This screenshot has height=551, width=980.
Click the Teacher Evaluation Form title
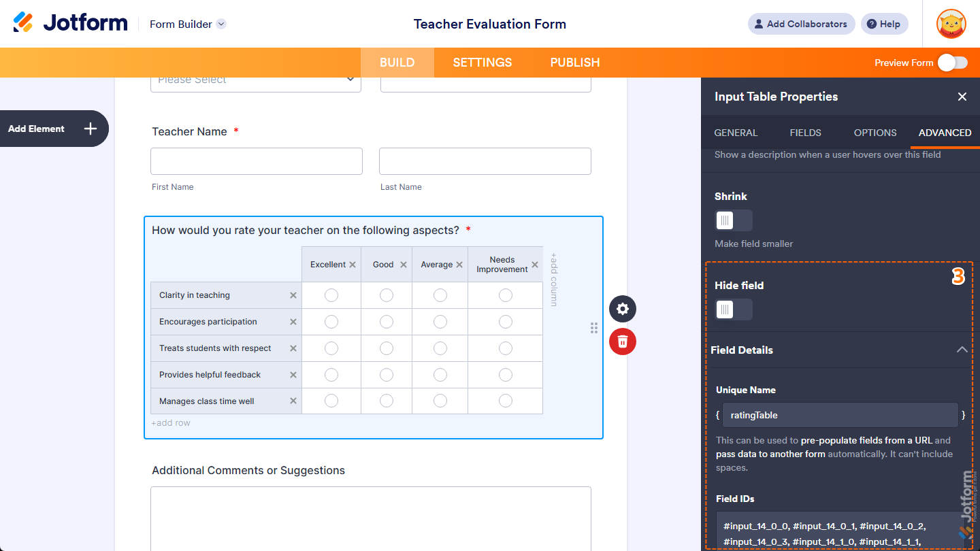490,24
